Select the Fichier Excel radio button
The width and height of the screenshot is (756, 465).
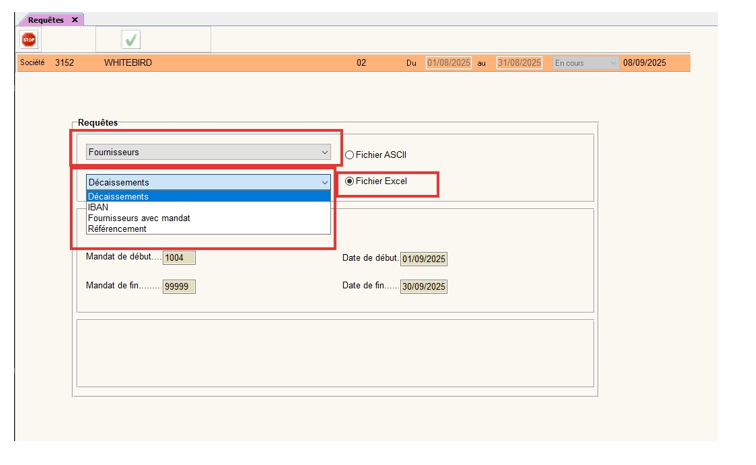tap(350, 181)
